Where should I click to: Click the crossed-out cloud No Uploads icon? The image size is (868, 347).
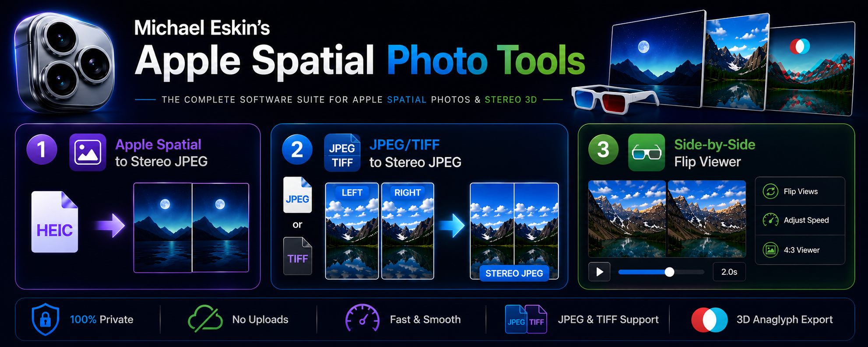pyautogui.click(x=205, y=319)
